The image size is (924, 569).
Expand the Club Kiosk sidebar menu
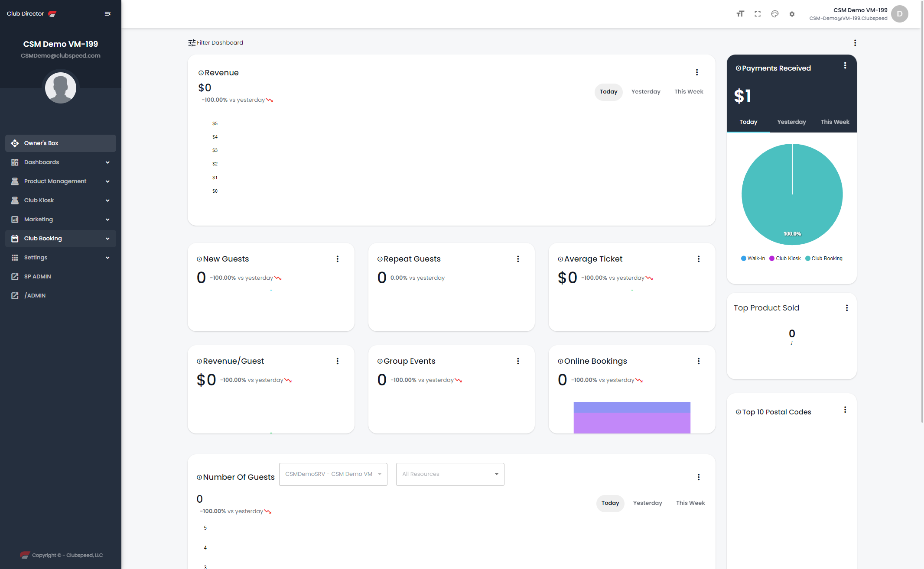(61, 200)
